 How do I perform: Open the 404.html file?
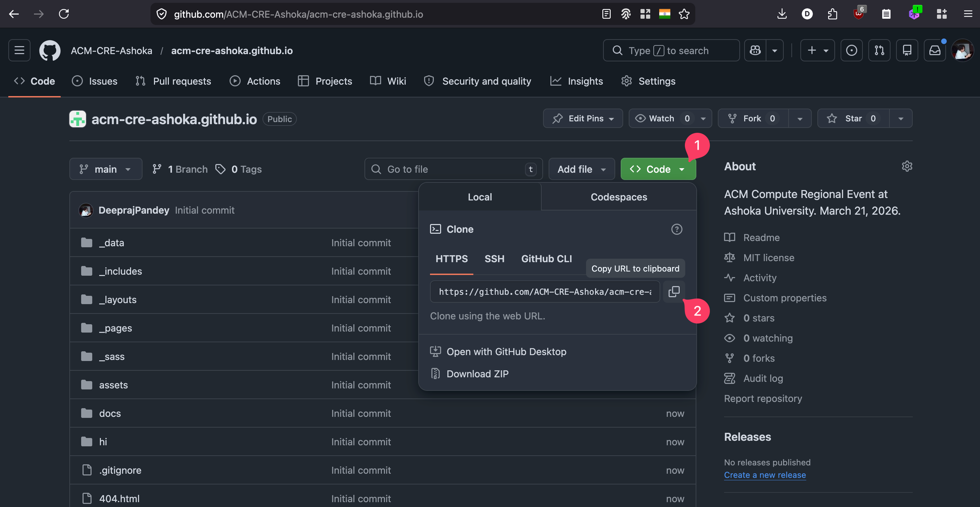coord(119,498)
